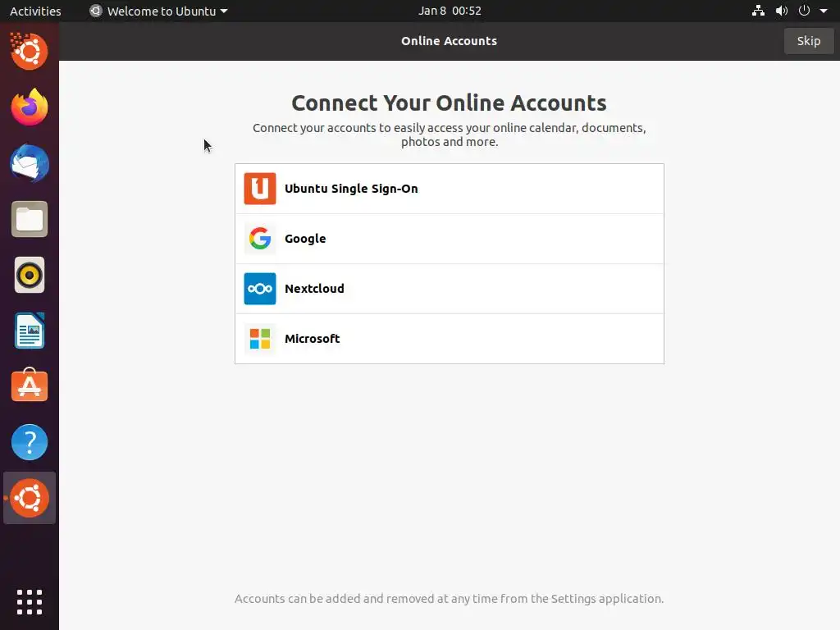Select the Microsoft account label
This screenshot has height=630, width=840.
[x=313, y=339]
